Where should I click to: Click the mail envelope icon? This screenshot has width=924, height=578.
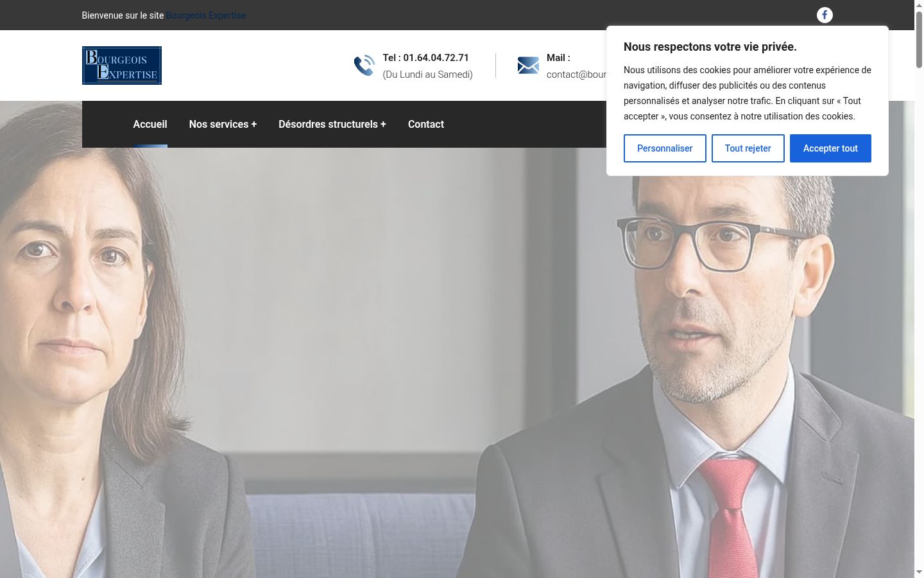tap(528, 66)
